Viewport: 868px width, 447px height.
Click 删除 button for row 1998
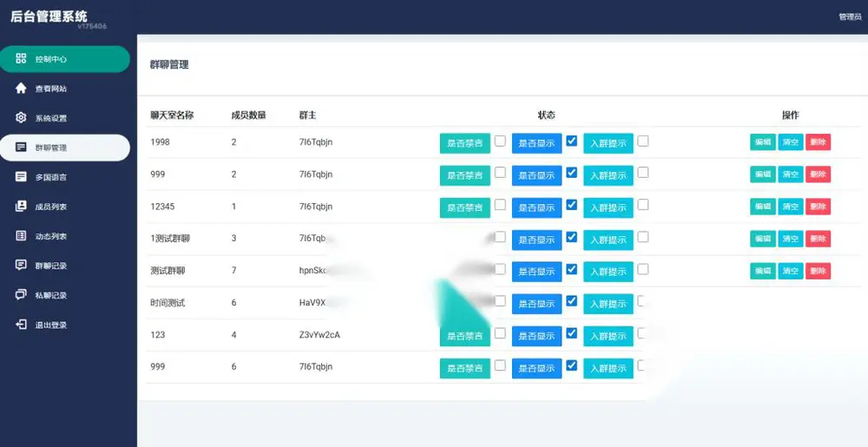click(819, 142)
